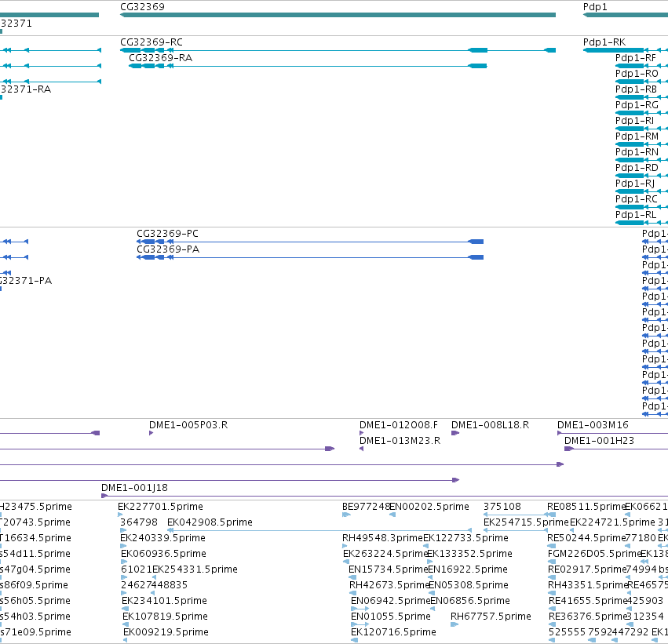Screen dimensions: 668x644
Task: Select transcript Pdp1-RD
Action: pyautogui.click(x=637, y=168)
